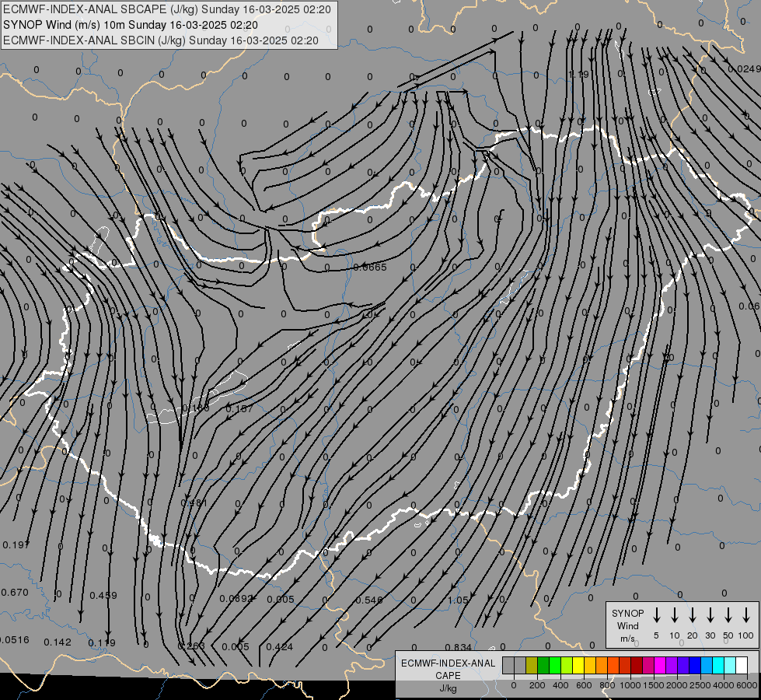Image resolution: width=761 pixels, height=700 pixels.
Task: Click the 'ECMWF-INDEX-ANAL CAPE' legend title
Action: click(x=448, y=670)
